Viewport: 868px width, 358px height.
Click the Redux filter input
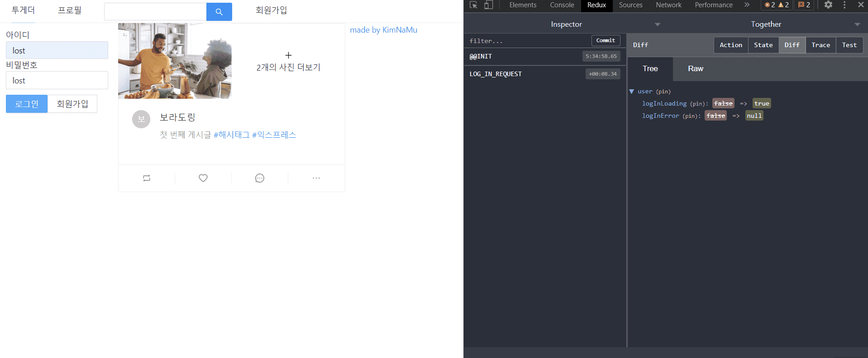[x=528, y=41]
